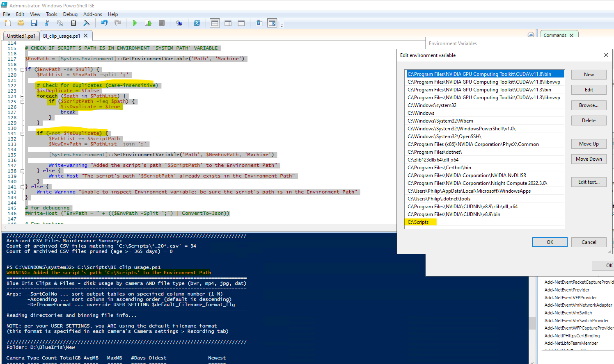Collapse the else fold at line 141

pos(22,187)
